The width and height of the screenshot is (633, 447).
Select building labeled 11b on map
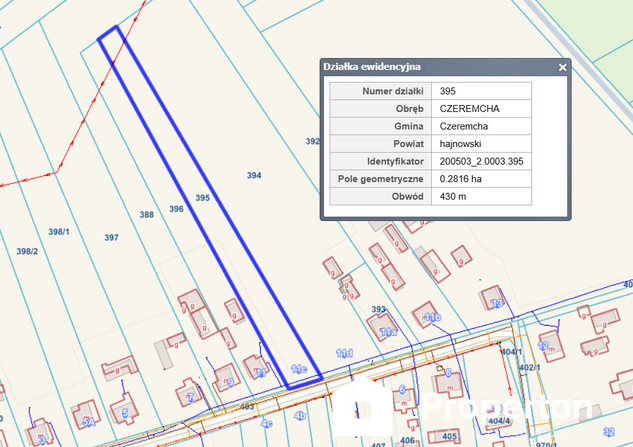[x=432, y=317]
